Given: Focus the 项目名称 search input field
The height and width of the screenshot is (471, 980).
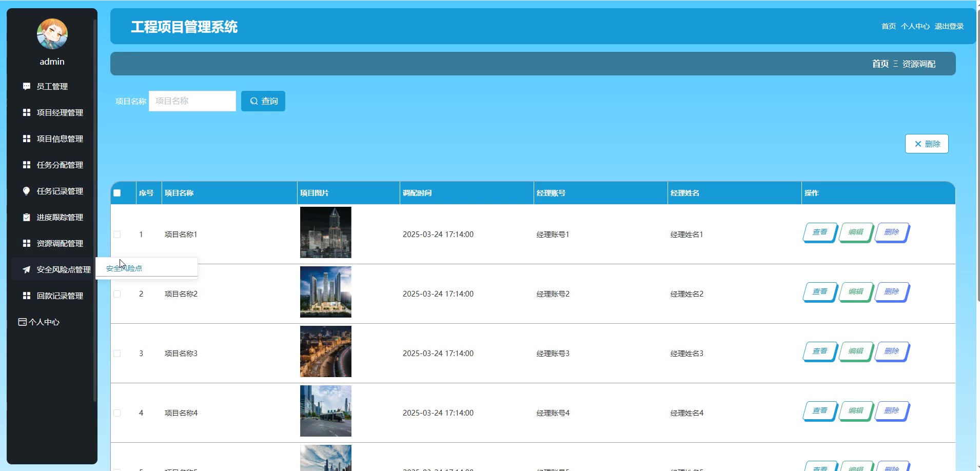Looking at the screenshot, I should 192,101.
